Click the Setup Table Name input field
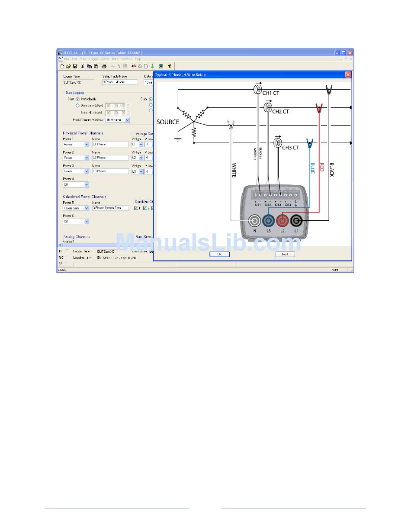411x532 pixels. click(x=119, y=82)
